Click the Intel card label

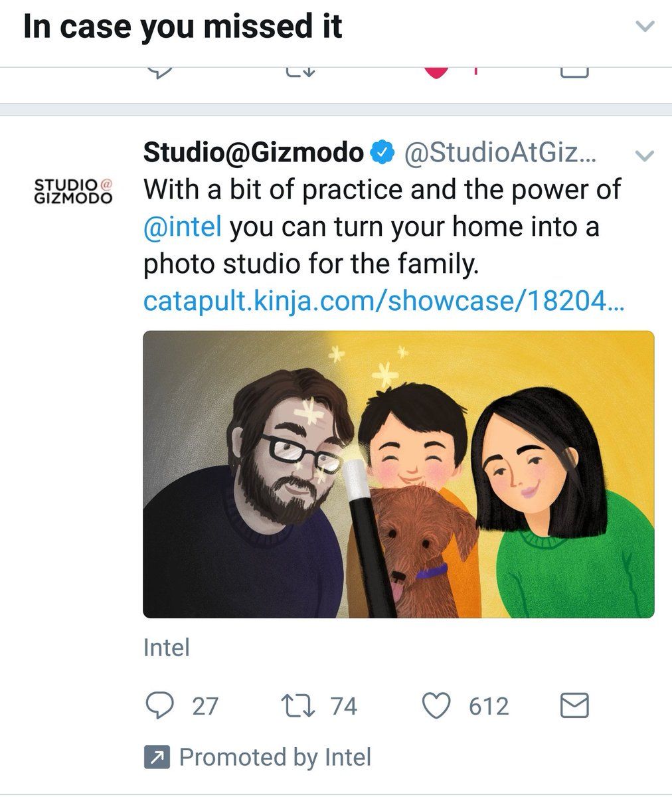tap(167, 648)
